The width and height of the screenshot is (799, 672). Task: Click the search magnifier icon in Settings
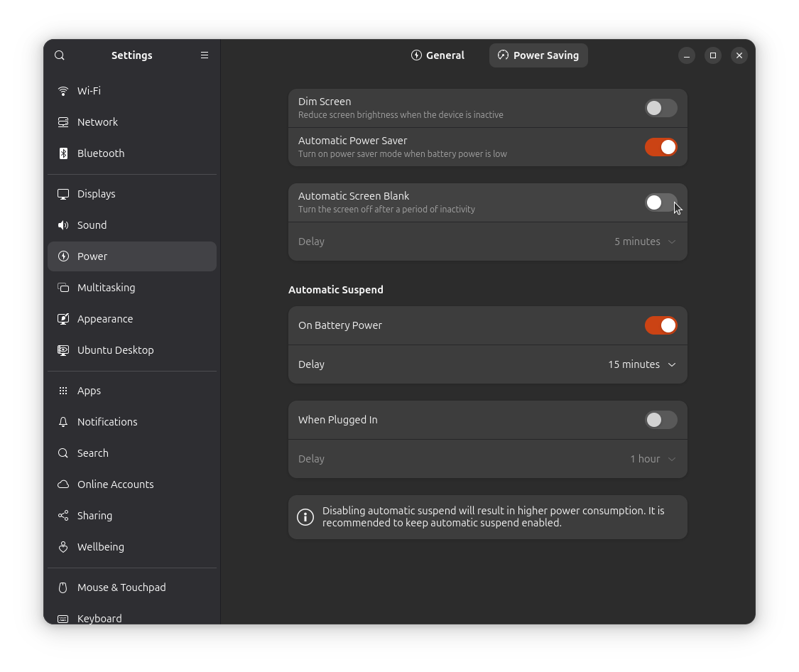pos(59,55)
